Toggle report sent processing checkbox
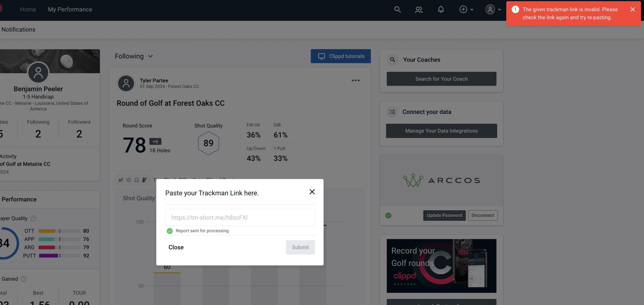This screenshot has width=644, height=305. coord(169,231)
